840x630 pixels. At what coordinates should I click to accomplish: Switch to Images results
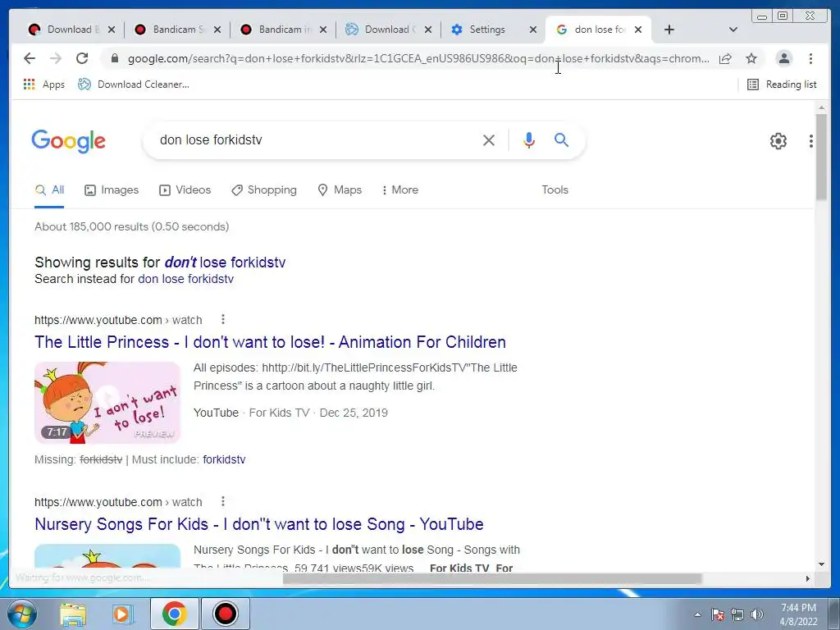coord(112,190)
